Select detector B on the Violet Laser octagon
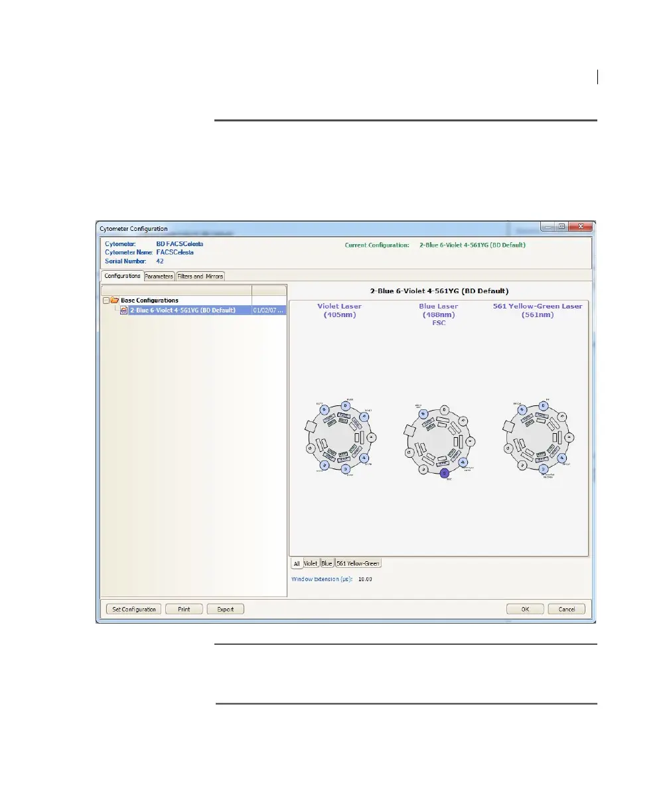 point(324,410)
